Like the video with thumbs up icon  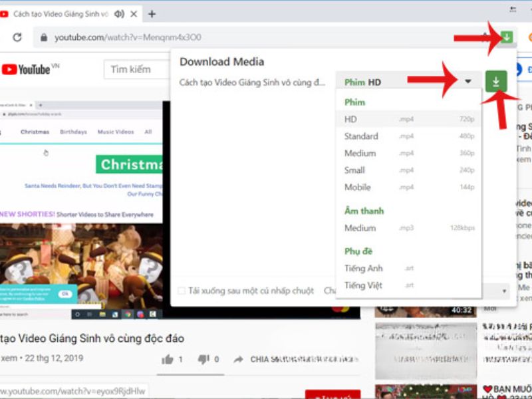[168, 359]
